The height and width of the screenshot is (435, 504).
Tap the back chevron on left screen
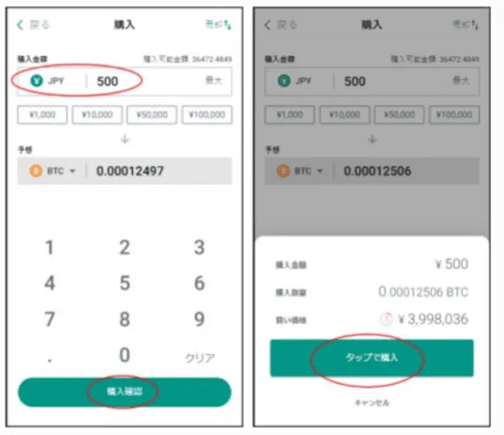click(x=20, y=25)
